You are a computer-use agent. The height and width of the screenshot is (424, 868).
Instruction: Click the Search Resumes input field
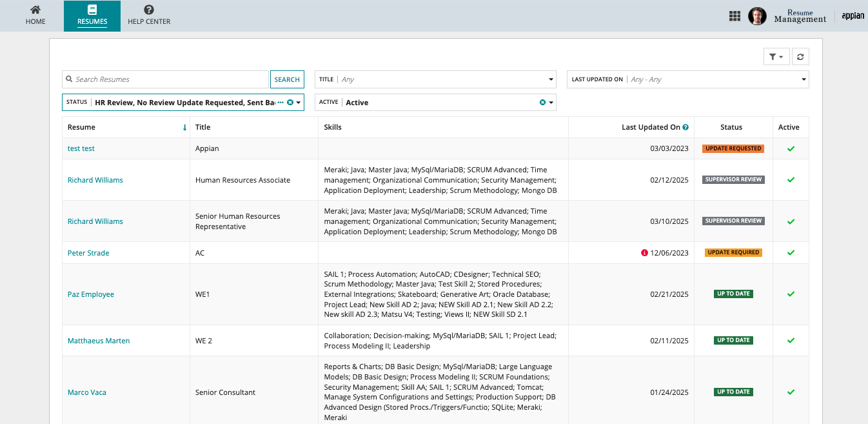tap(165, 79)
